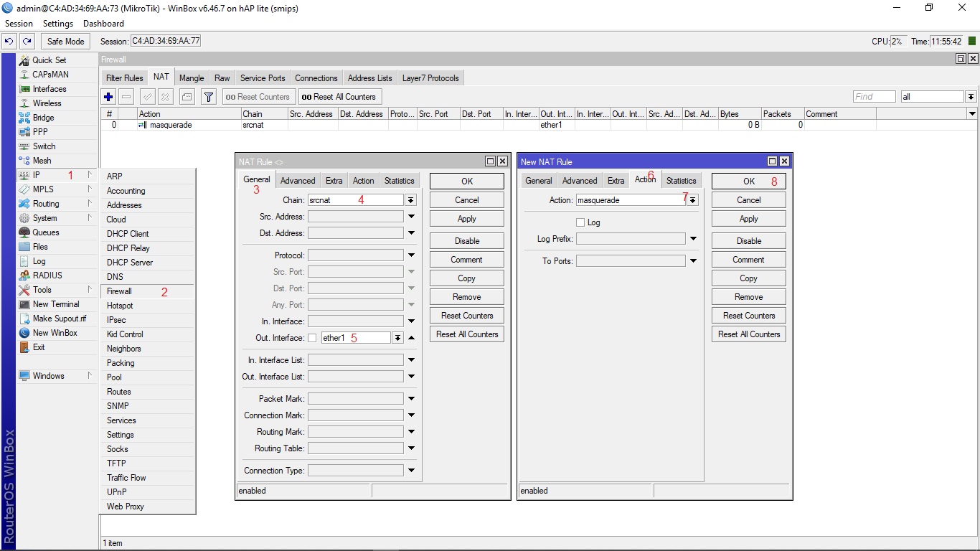The width and height of the screenshot is (980, 551).
Task: Open the Dashboard menu
Action: pos(103,24)
